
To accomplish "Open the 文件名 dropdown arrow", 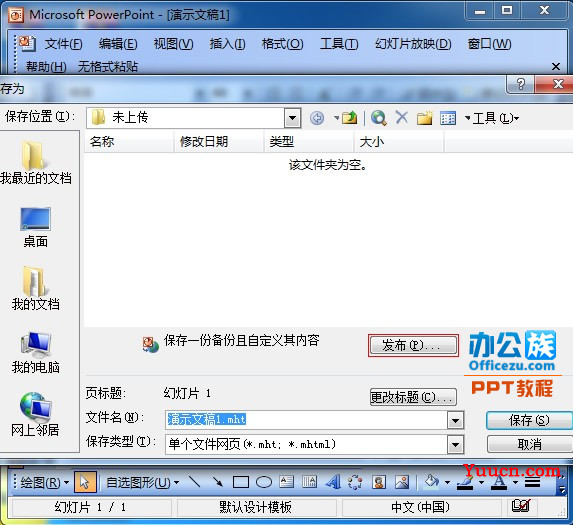I will (x=456, y=421).
